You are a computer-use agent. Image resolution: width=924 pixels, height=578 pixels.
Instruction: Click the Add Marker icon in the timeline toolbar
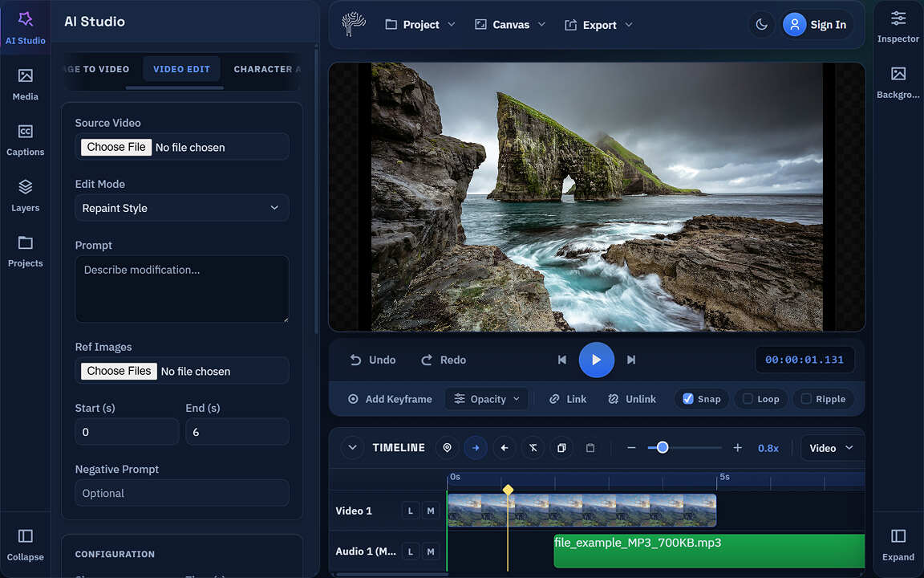pos(447,448)
